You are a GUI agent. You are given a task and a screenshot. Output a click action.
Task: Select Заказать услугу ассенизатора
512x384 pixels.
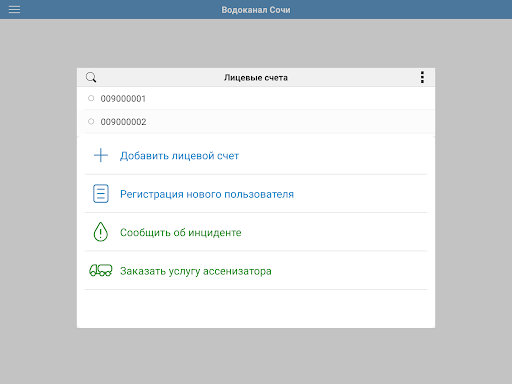click(x=196, y=271)
